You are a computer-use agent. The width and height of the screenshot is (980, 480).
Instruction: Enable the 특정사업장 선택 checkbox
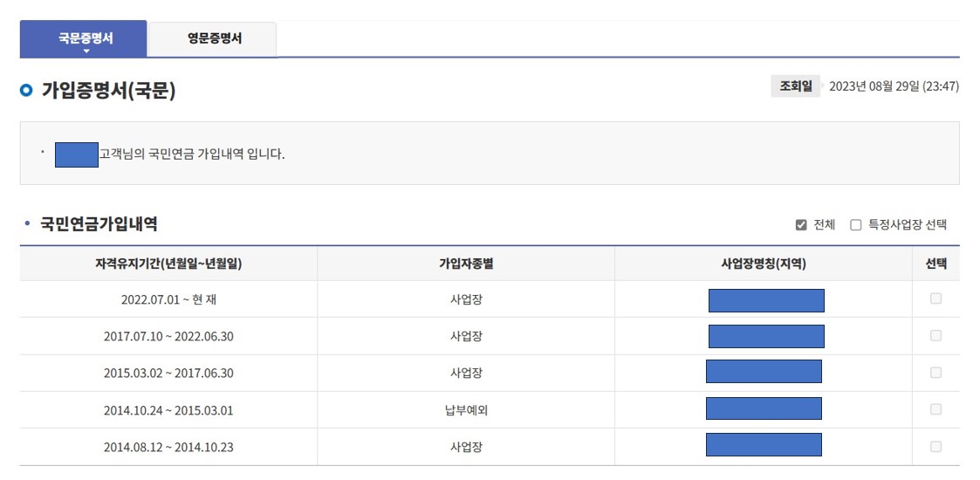coord(855,225)
